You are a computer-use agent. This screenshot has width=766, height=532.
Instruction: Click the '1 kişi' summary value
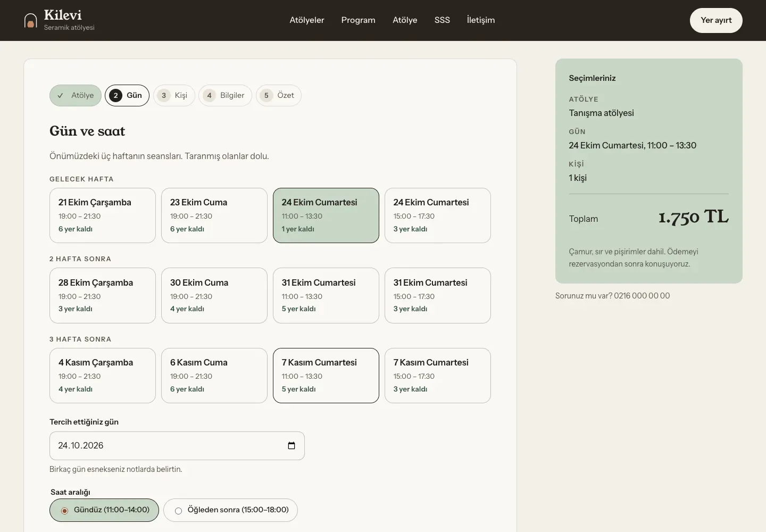tap(578, 178)
